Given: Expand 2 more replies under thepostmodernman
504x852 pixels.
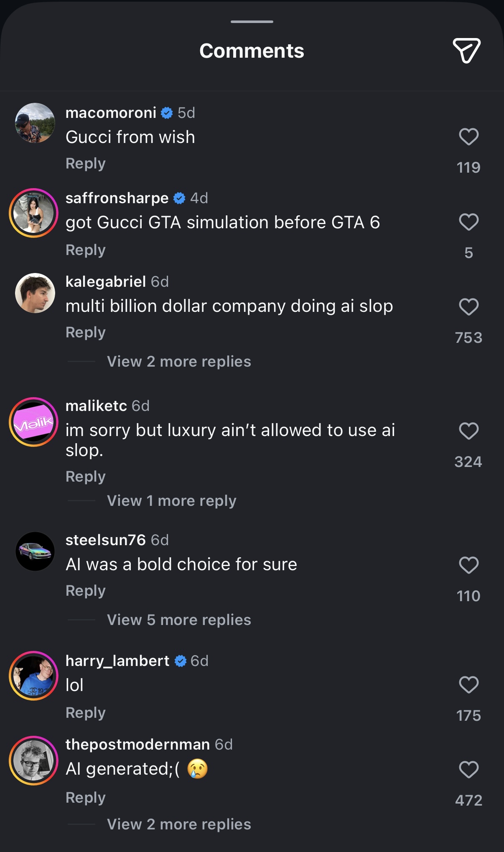Looking at the screenshot, I should click(179, 824).
